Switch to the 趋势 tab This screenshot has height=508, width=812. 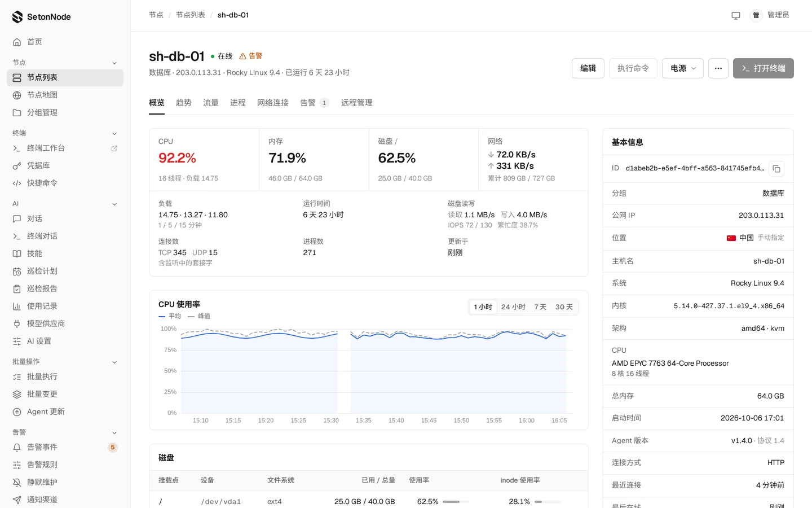184,103
